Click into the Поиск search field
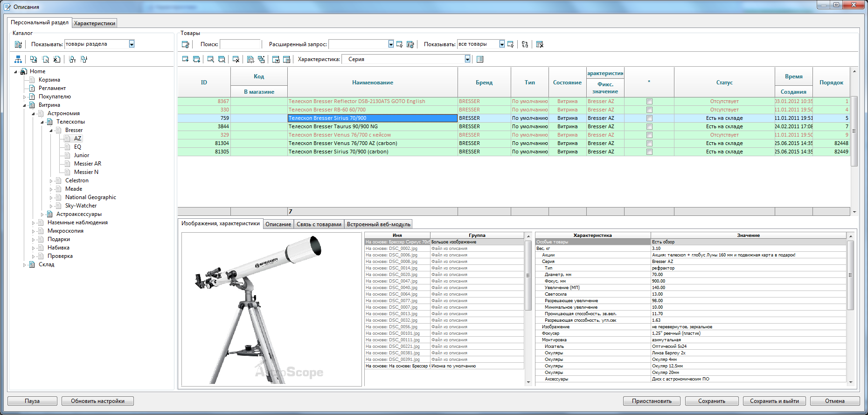The image size is (868, 415). point(240,44)
